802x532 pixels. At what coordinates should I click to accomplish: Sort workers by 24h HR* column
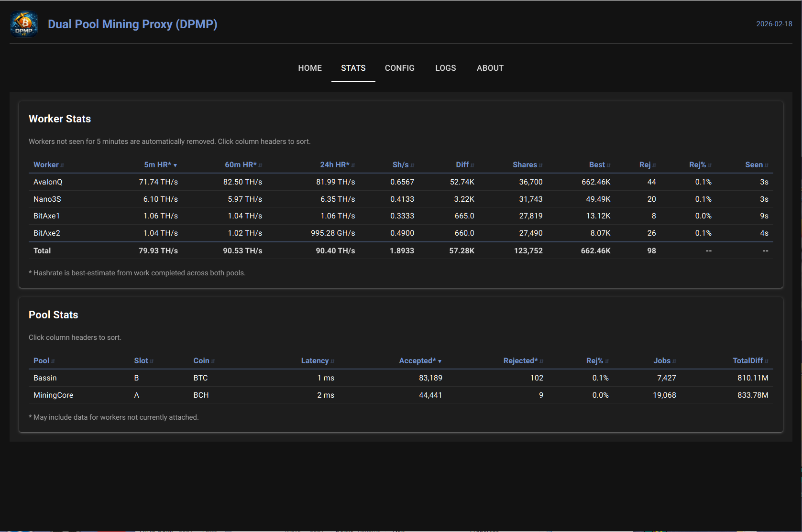pos(335,164)
